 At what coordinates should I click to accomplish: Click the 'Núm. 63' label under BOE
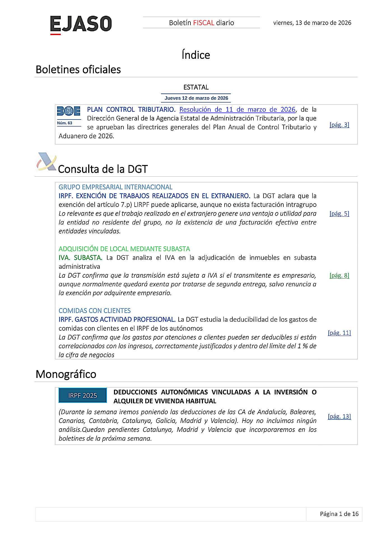65,123
